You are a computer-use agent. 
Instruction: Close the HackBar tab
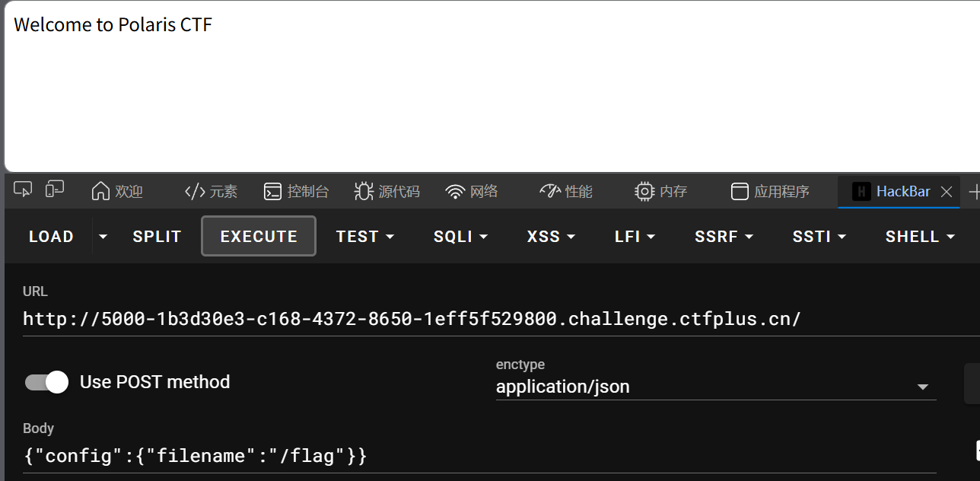coord(947,192)
